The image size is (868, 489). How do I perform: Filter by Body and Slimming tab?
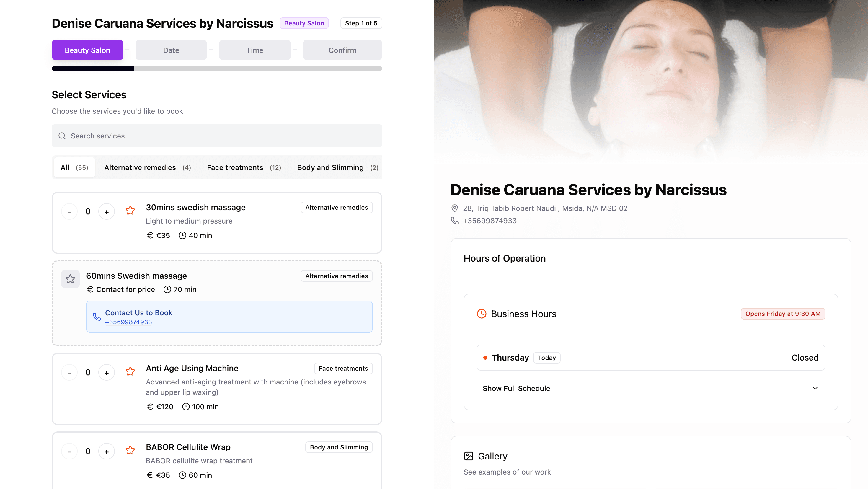338,167
